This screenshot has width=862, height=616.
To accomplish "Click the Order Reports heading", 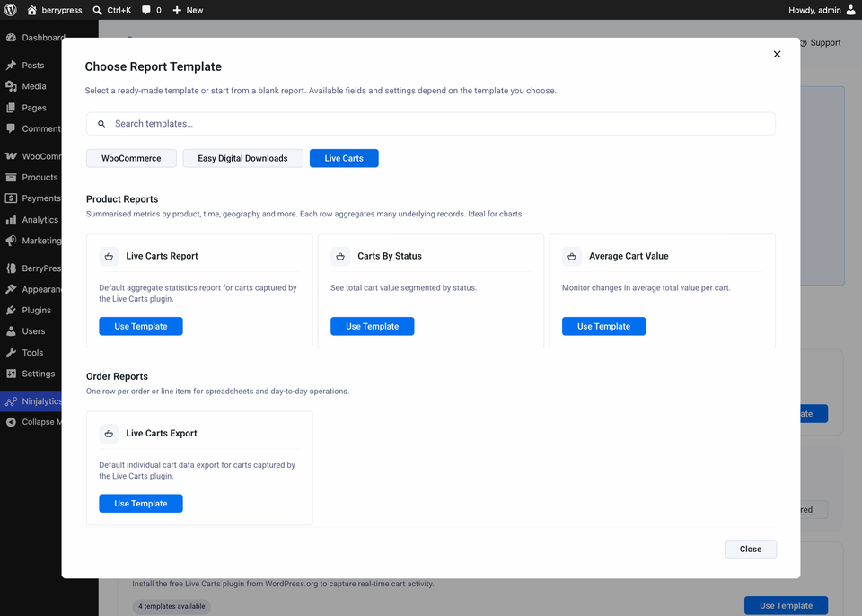I will pyautogui.click(x=117, y=376).
